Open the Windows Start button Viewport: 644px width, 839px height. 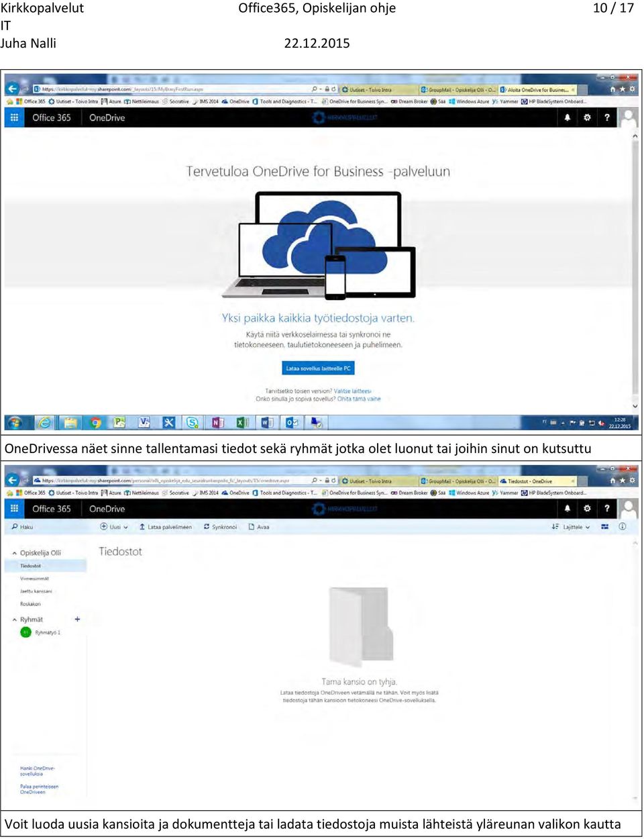click(15, 422)
